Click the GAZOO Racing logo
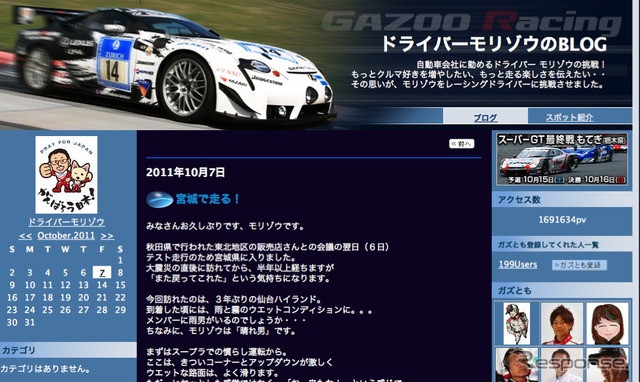 471,21
